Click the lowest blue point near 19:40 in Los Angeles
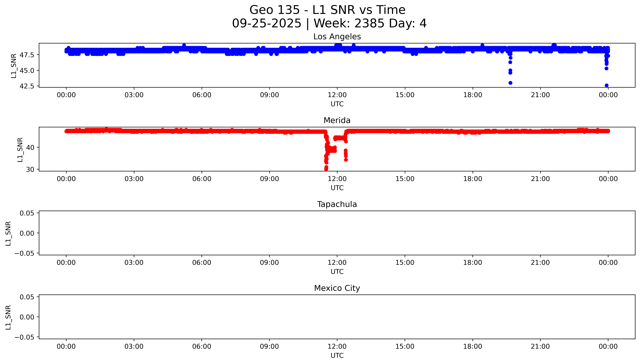This screenshot has width=640, height=364. [510, 83]
